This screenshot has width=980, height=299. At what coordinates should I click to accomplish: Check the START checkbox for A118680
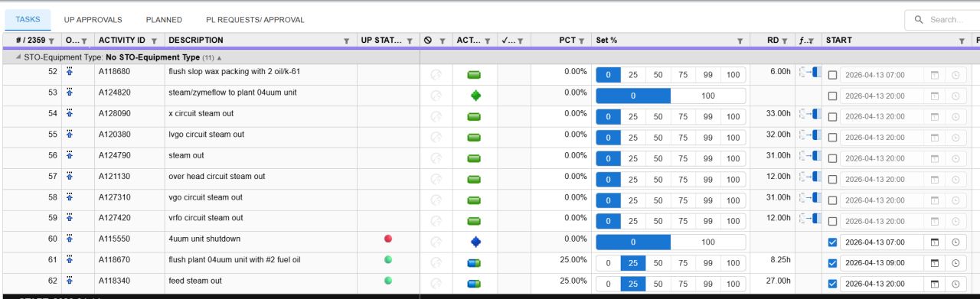point(832,75)
